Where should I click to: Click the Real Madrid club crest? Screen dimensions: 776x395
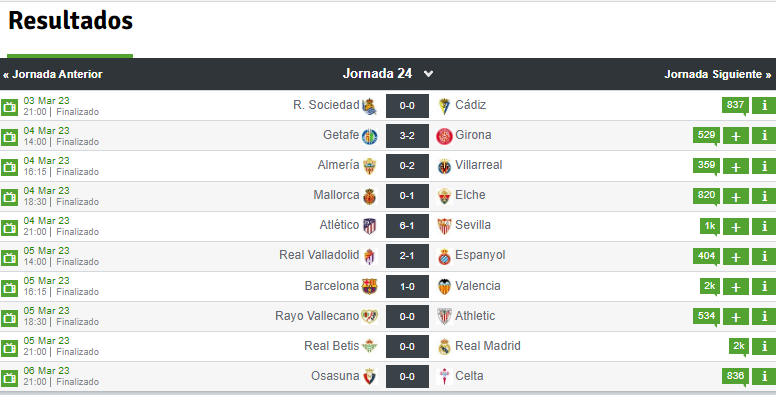coord(444,346)
